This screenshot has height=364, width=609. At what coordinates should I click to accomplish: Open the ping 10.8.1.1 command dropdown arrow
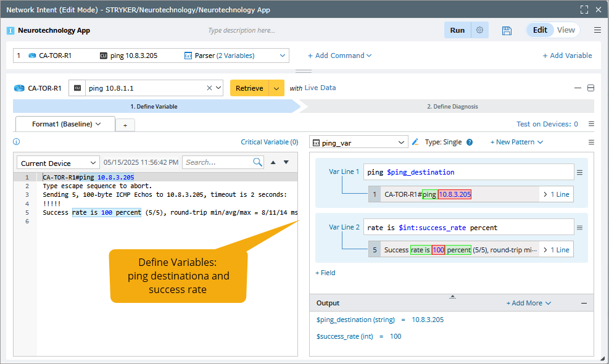(x=218, y=88)
